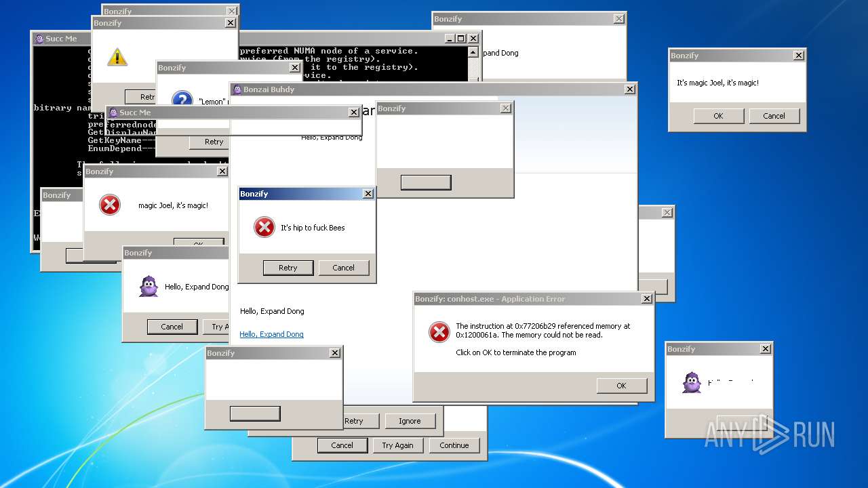Click "EnumDepend" text in console window
Viewport: 868px width, 488px height.
(x=115, y=148)
